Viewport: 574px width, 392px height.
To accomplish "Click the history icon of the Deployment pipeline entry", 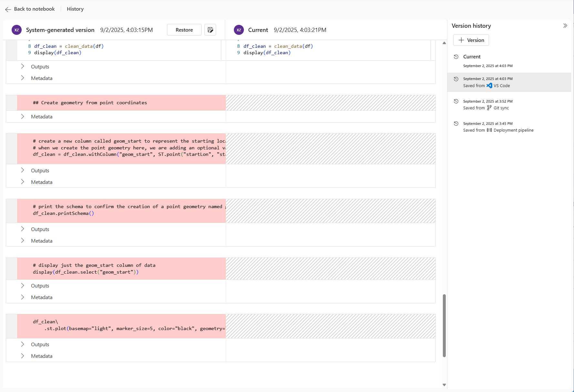I will click(x=456, y=124).
